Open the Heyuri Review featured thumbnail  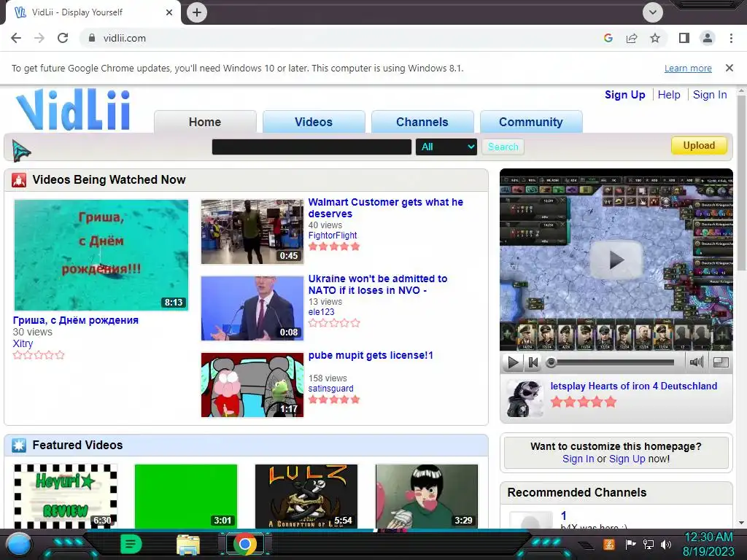pyautogui.click(x=65, y=496)
